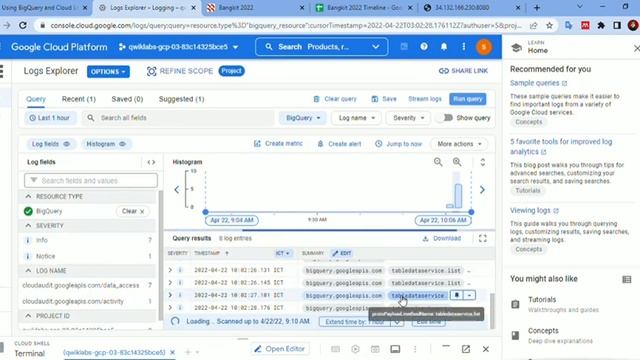Collapse the SEVERITY section
This screenshot has height=360, width=640.
(28, 225)
